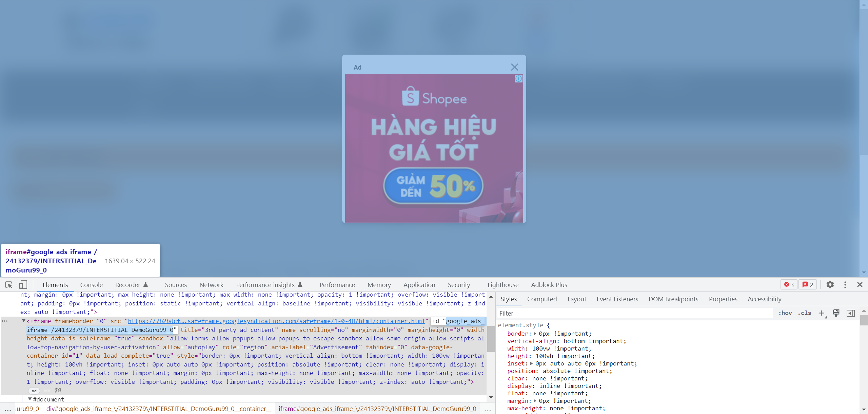This screenshot has height=414, width=868.
Task: Open DevTools settings gear
Action: [830, 285]
